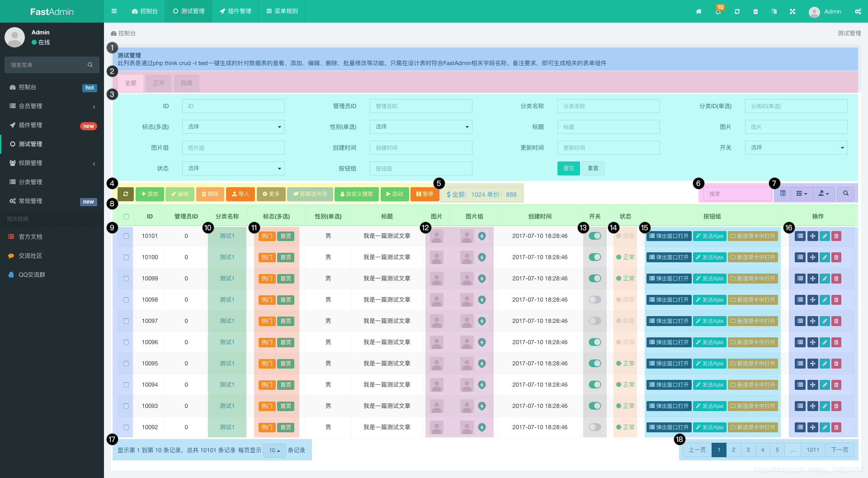
Task: Open the home icon in top bar
Action: pyautogui.click(x=698, y=12)
